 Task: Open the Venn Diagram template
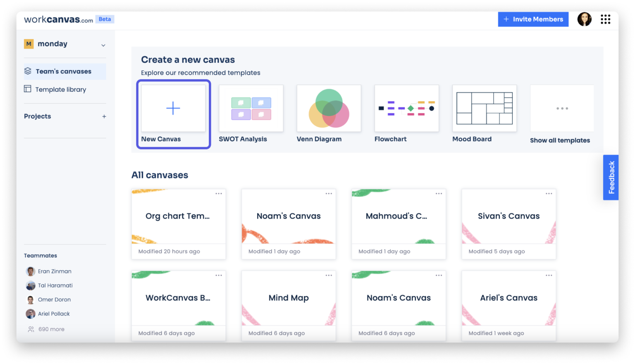click(329, 108)
